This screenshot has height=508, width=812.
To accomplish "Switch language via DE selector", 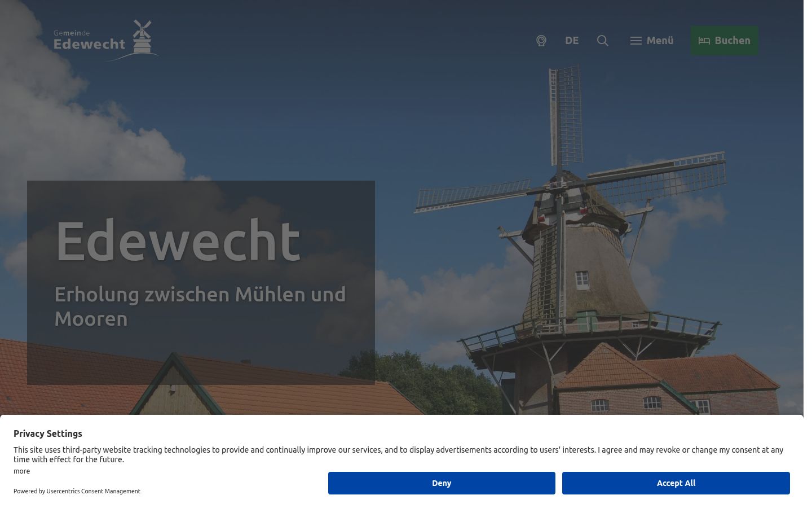I will coord(572,41).
